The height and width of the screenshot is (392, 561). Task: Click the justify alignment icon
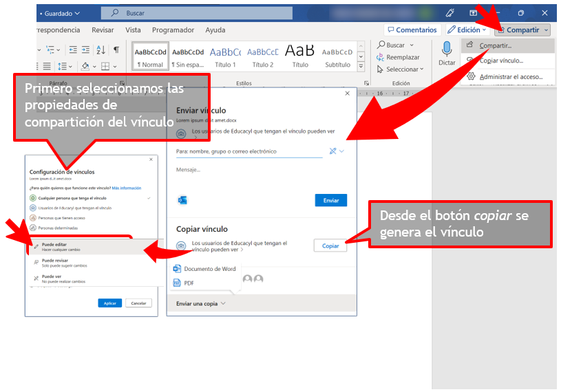click(x=47, y=66)
